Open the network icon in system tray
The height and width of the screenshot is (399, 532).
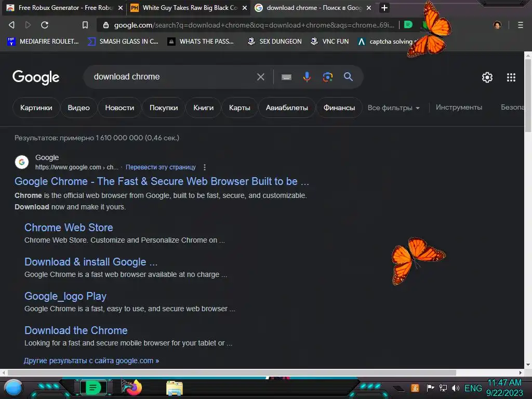tap(443, 388)
